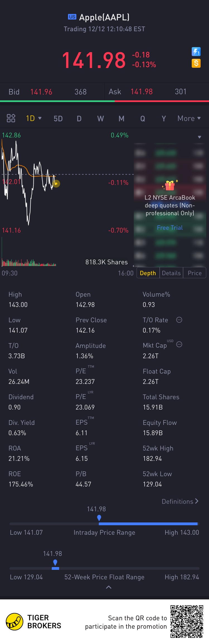The width and height of the screenshot is (209, 644).
Task: Tap the Tiger Brokers logo
Action: pos(14,622)
